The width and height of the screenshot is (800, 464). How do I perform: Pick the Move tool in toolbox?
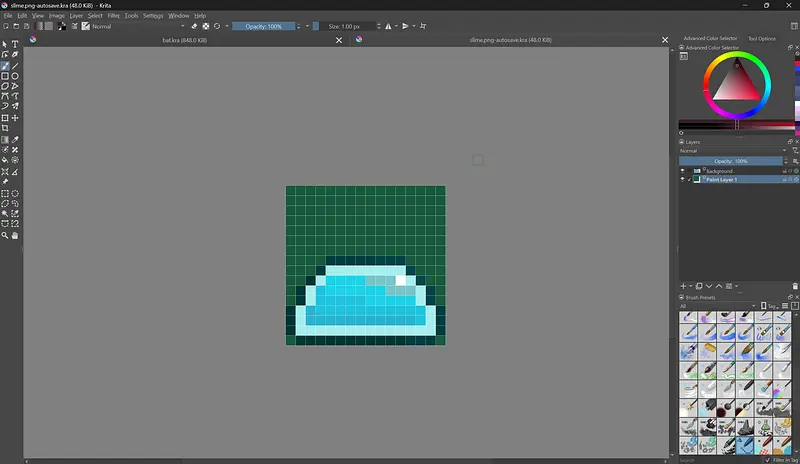(x=15, y=118)
